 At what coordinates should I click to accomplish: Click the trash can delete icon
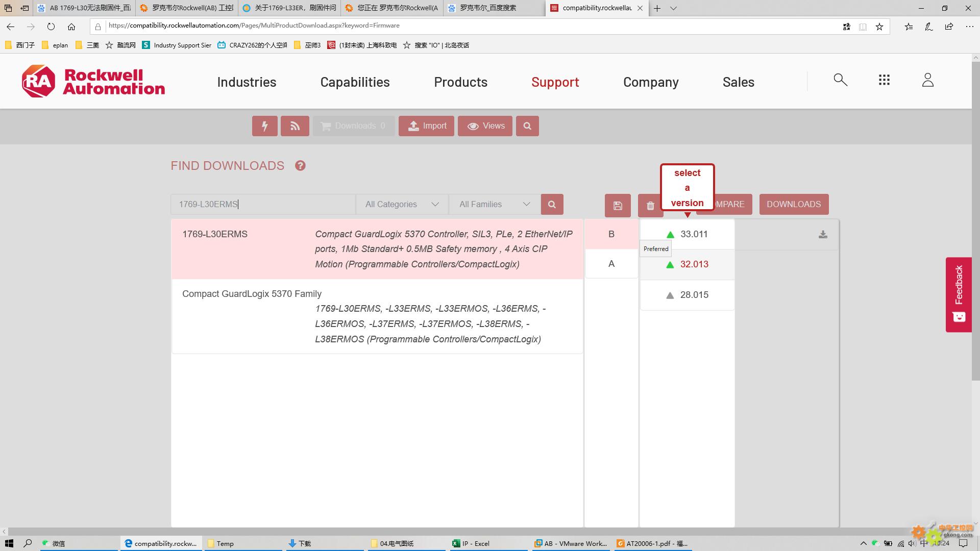click(650, 206)
